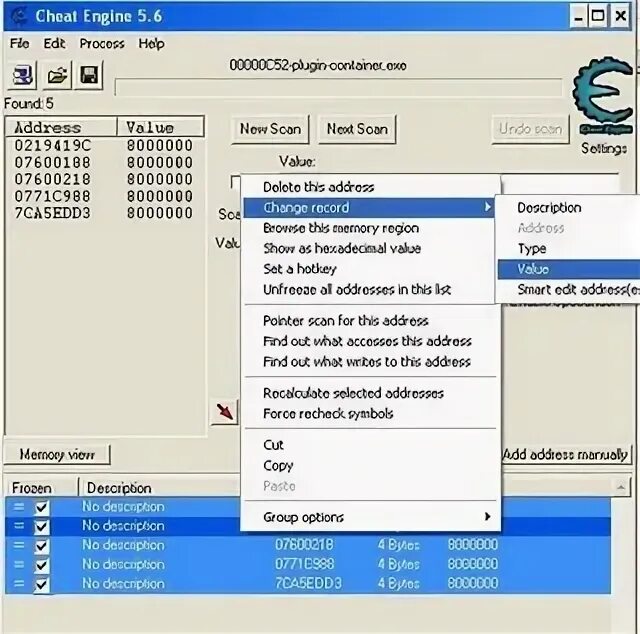Toggle frozen checkbox in first No description row
The image size is (640, 634).
coord(42,507)
